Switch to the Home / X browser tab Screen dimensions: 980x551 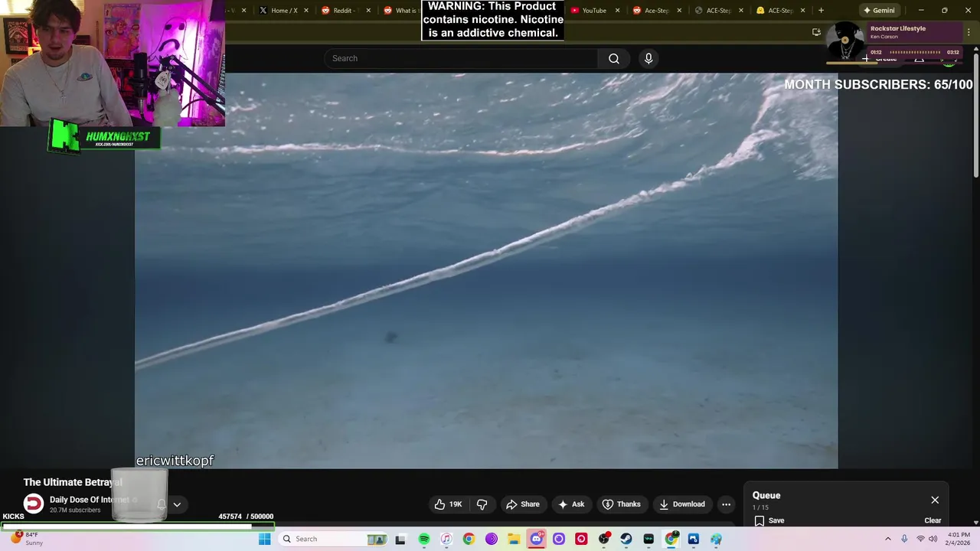(x=284, y=10)
